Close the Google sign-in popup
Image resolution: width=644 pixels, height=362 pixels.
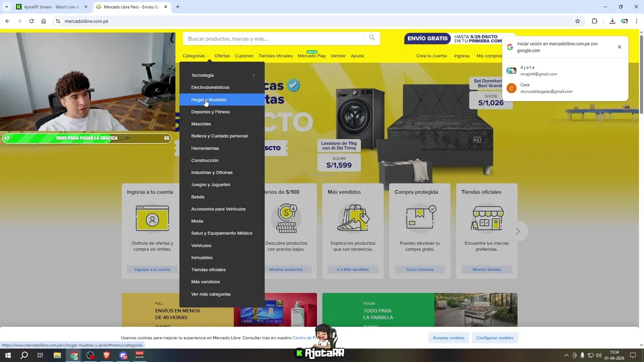619,47
